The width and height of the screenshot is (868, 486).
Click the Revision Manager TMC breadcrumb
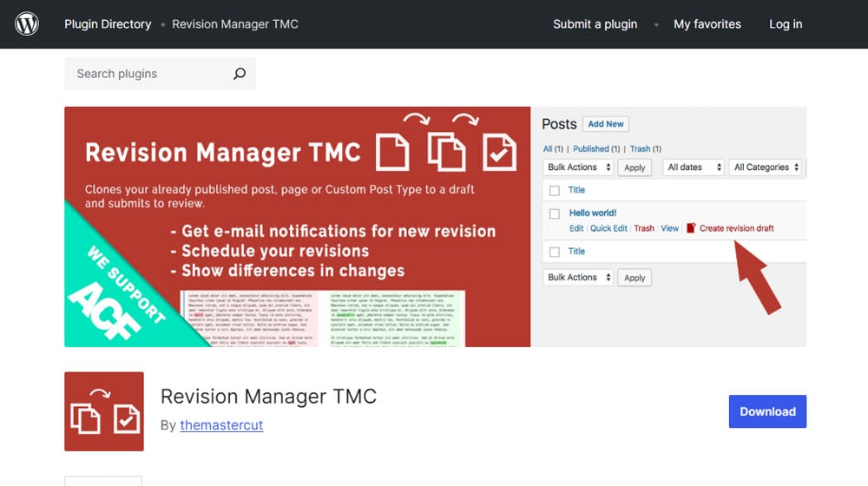pyautogui.click(x=234, y=24)
